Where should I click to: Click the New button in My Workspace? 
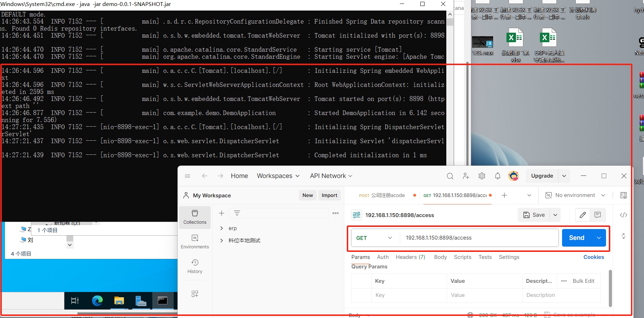[308, 195]
